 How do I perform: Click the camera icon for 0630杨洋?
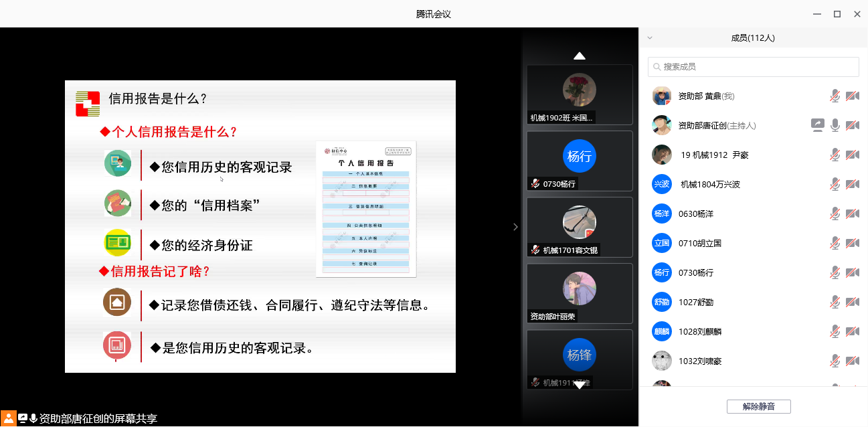click(x=852, y=213)
